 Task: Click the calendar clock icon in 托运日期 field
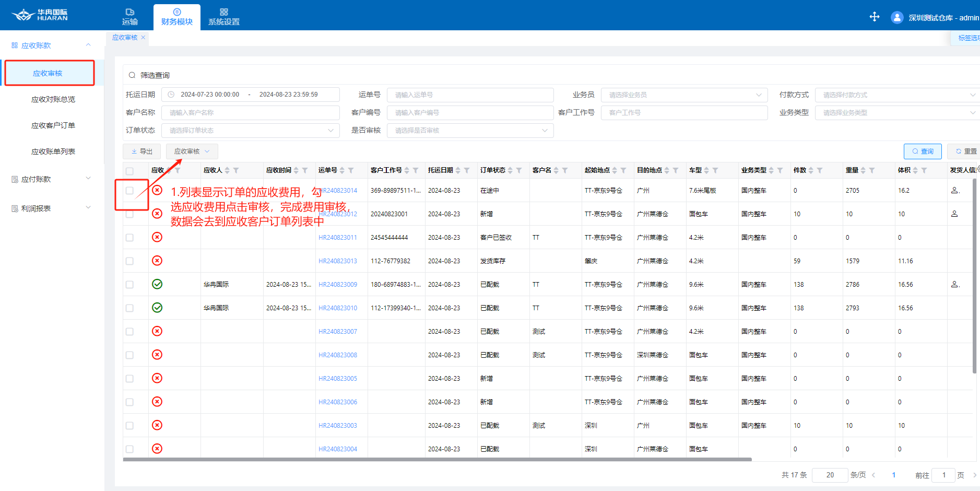point(171,95)
